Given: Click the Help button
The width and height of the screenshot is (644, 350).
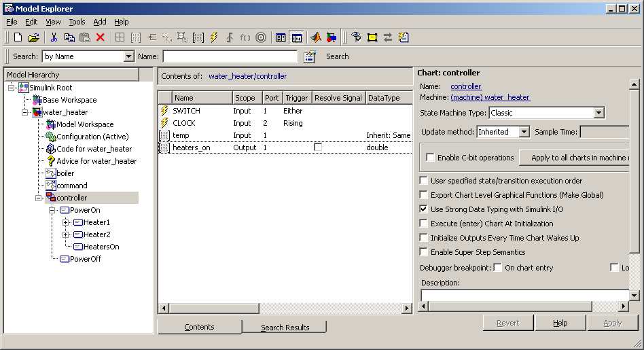Looking at the screenshot, I should pyautogui.click(x=560, y=323).
